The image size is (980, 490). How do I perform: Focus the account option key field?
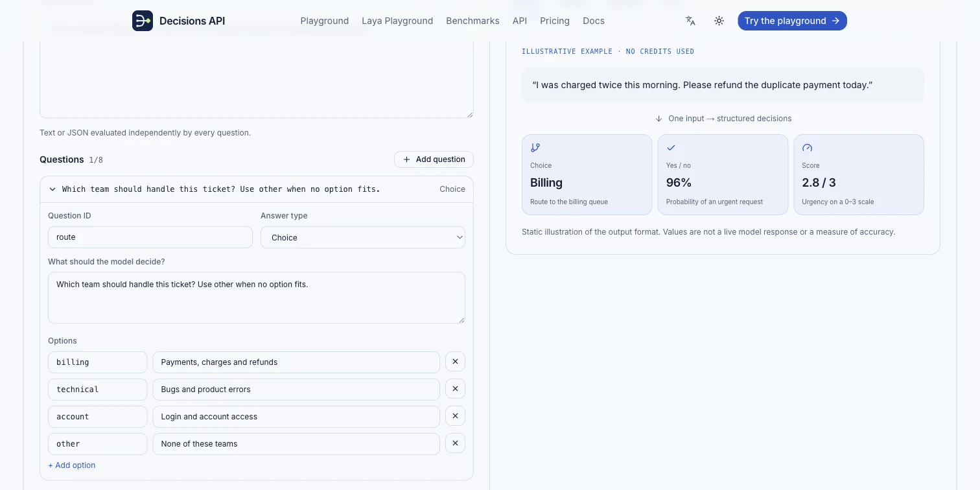[98, 417]
